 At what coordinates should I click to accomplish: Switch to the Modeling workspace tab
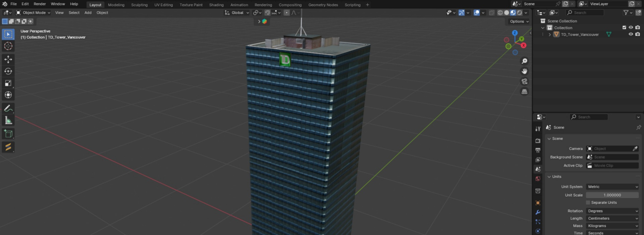116,5
